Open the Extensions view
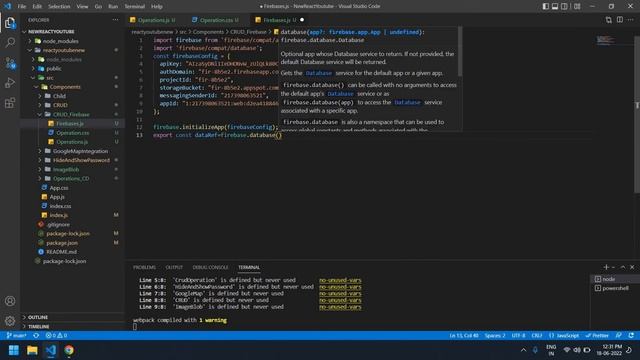Viewport: 640px width, 360px height. pyautogui.click(x=10, y=102)
